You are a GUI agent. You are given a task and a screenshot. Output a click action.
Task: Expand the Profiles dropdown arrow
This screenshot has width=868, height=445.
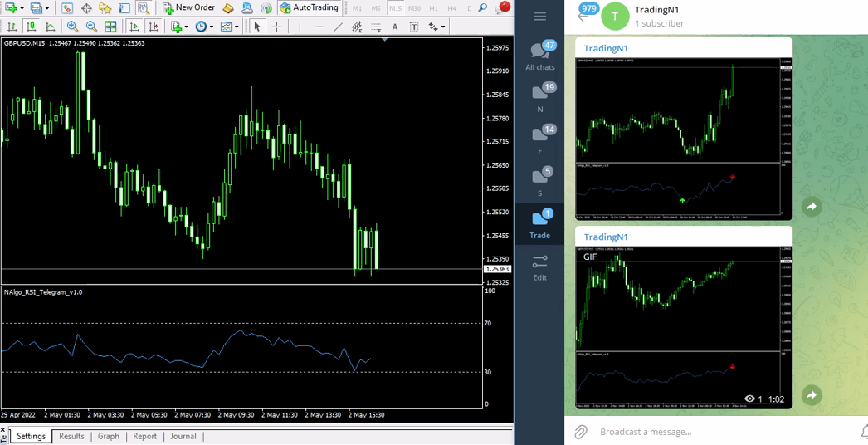tap(47, 8)
